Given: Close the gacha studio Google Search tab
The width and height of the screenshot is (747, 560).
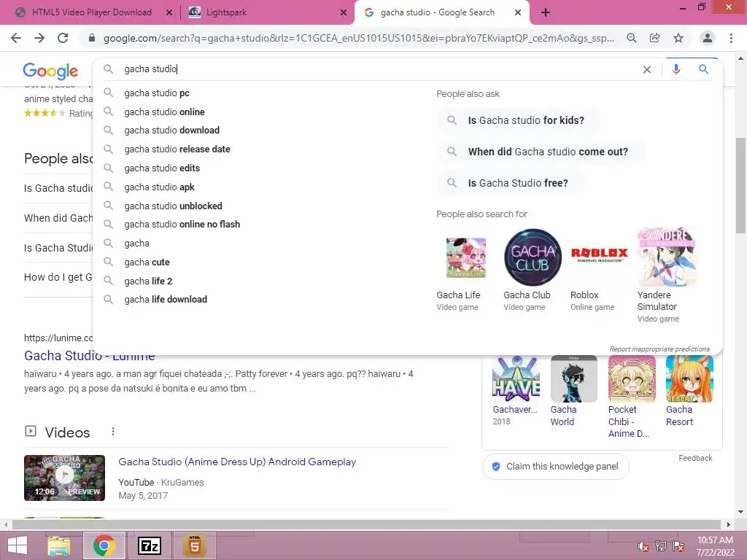Looking at the screenshot, I should 518,13.
